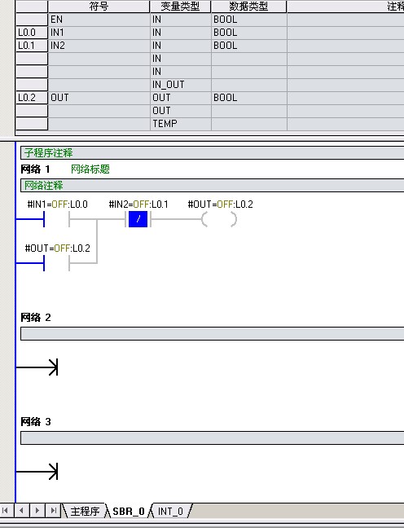The image size is (404, 532).
Task: Click the Network 2 comment bar
Action: click(212, 333)
